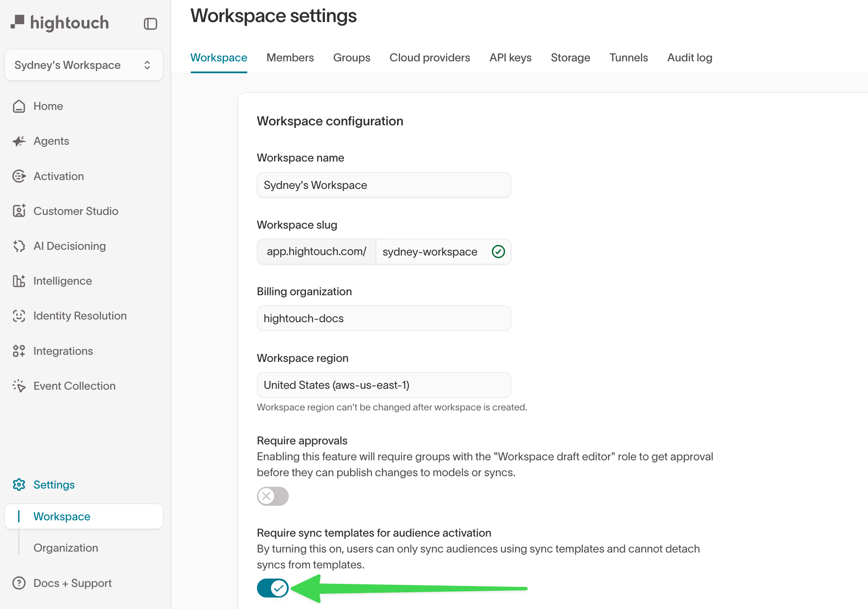Click the Activation icon in sidebar
This screenshot has width=868, height=609.
(x=19, y=176)
